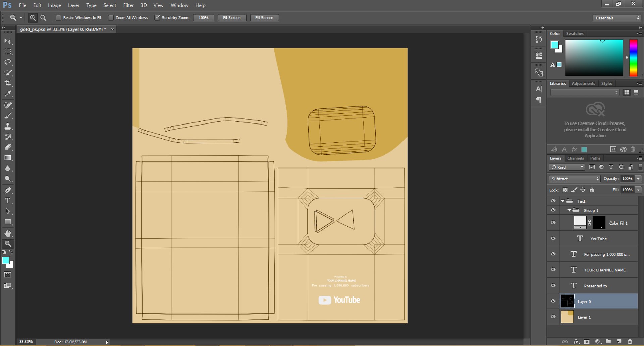Select the Dodge tool
The width and height of the screenshot is (644, 346).
tap(8, 179)
